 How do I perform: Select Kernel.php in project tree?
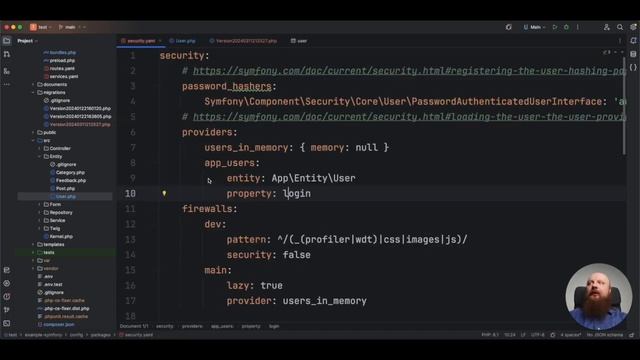tap(58, 237)
